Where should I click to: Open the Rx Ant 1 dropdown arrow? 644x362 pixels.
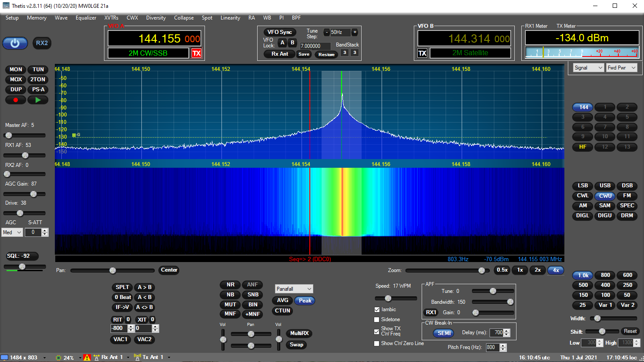(128, 358)
